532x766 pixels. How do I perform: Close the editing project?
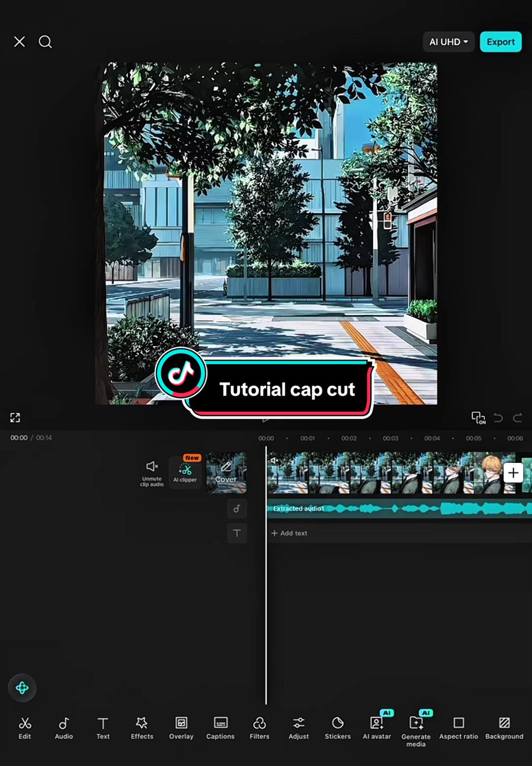point(20,42)
